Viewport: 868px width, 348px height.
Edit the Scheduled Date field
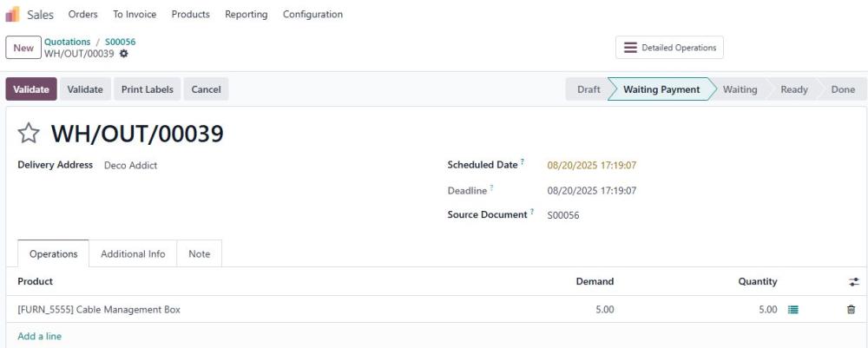click(592, 165)
